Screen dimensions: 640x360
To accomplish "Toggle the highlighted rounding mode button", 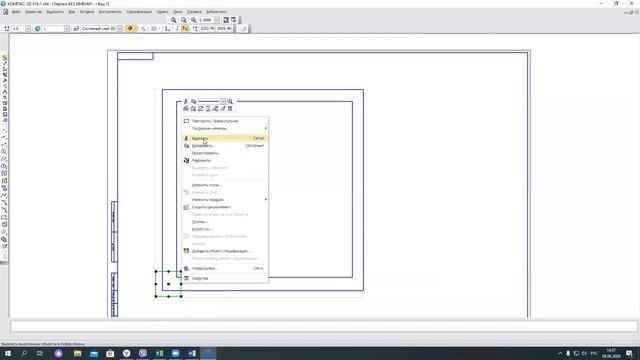I will pos(185,29).
